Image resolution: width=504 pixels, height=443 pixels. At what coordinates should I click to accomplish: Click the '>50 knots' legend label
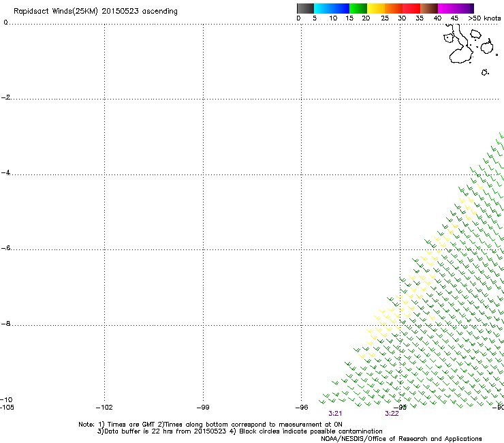point(484,18)
